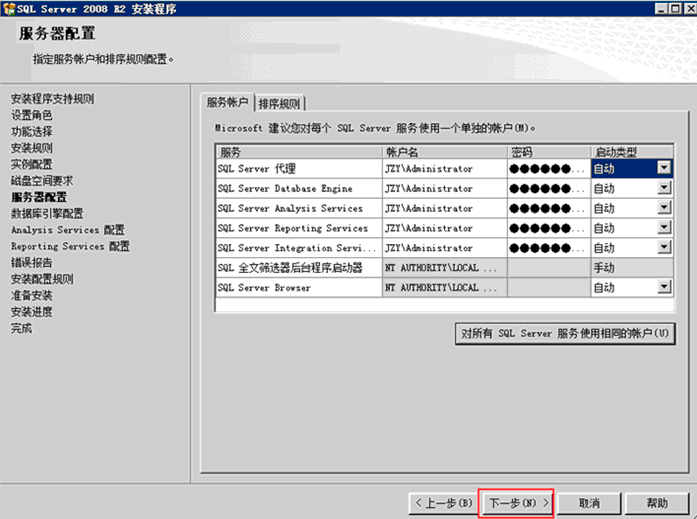Select the SQL Server Reporting Services row
Screen dimensions: 697x519
[445, 228]
